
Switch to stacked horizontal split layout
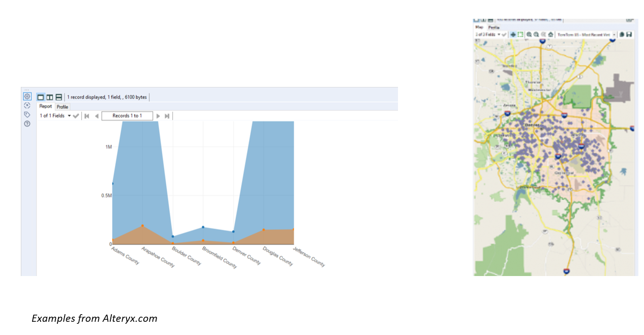59,97
